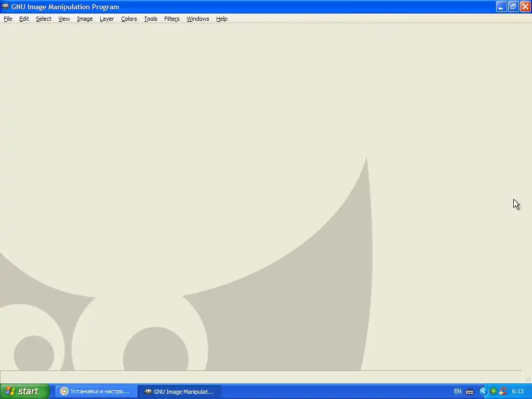
Task: Click the EN language indicator
Action: pyautogui.click(x=457, y=392)
